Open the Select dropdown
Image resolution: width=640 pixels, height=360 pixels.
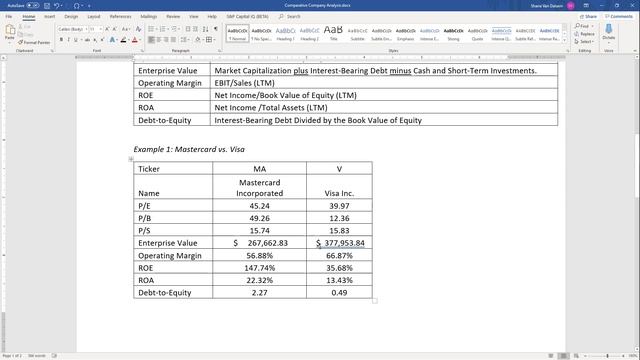[x=584, y=42]
